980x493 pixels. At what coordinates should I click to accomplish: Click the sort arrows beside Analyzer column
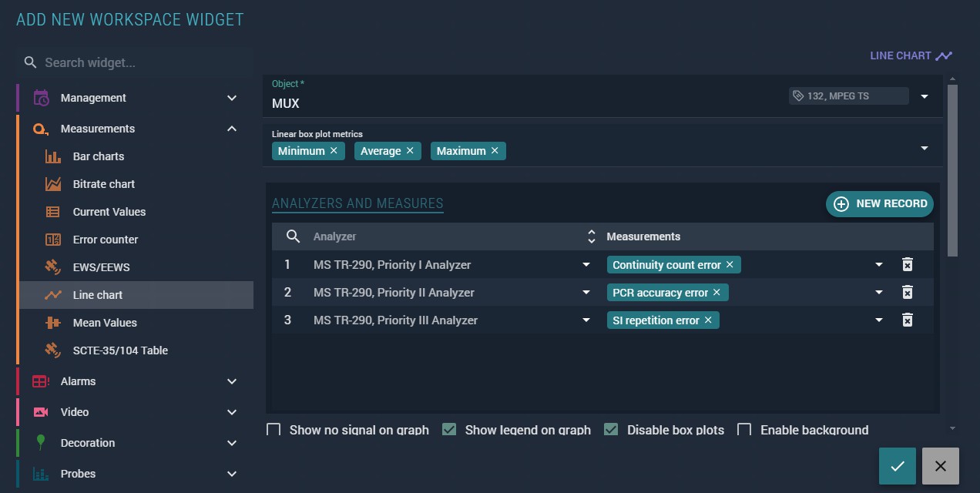point(591,236)
